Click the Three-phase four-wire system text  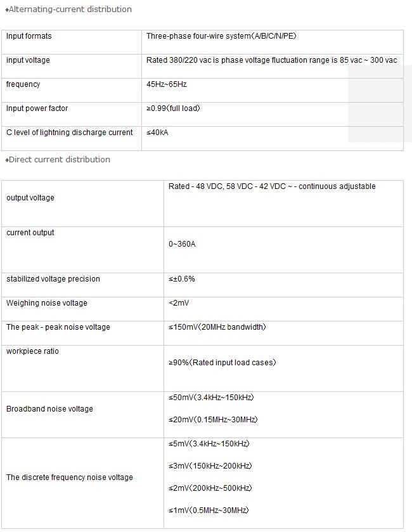221,36
